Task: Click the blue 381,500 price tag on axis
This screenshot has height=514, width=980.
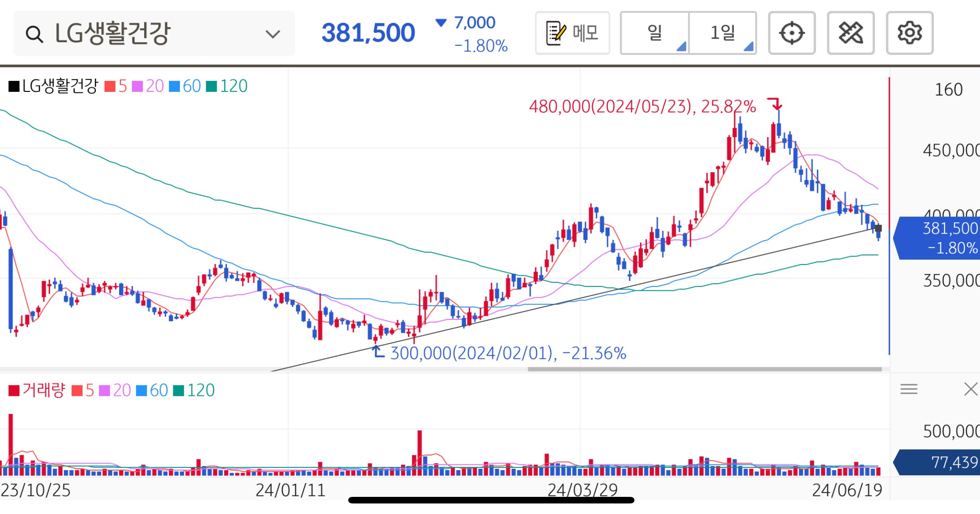Action: pyautogui.click(x=937, y=238)
